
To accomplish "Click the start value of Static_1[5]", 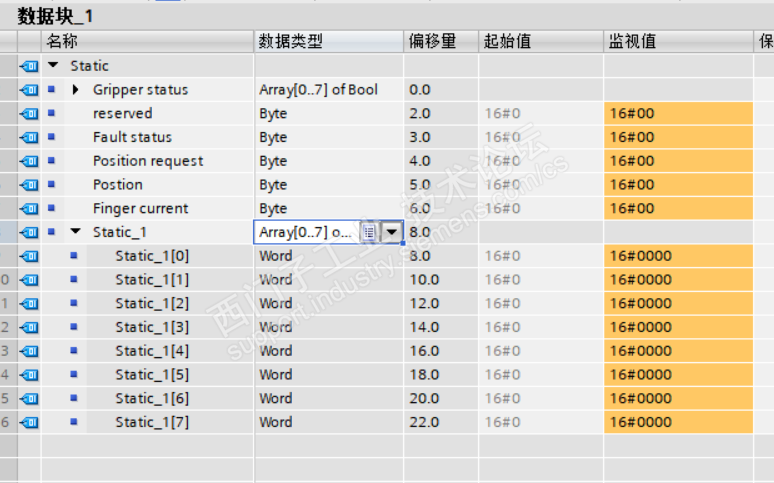I will [x=541, y=374].
